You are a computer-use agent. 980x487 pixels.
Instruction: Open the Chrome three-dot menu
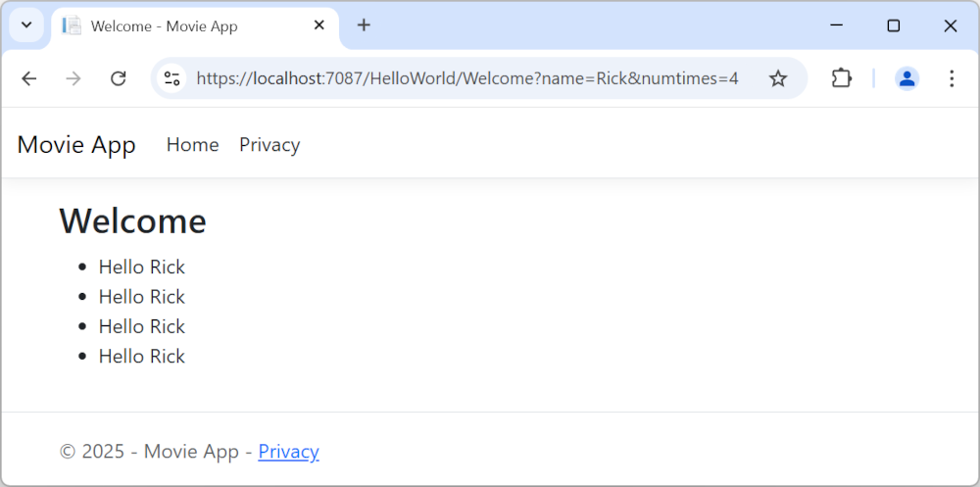(951, 78)
